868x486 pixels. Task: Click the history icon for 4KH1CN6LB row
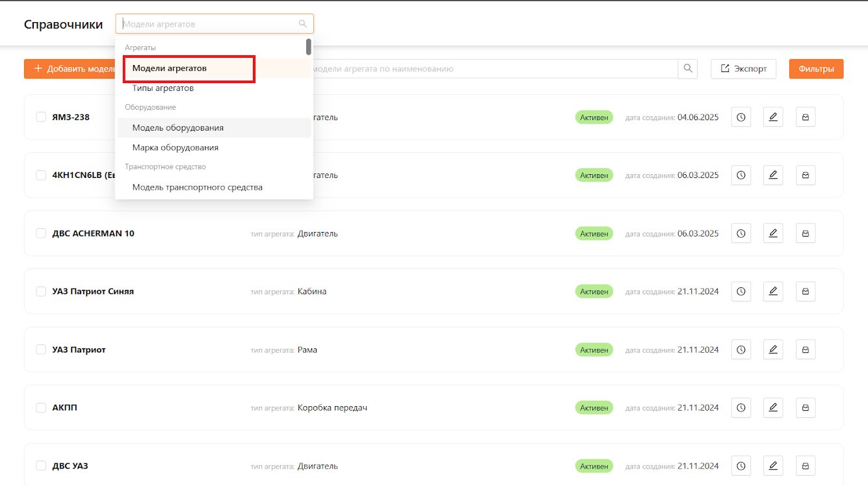[x=741, y=175]
